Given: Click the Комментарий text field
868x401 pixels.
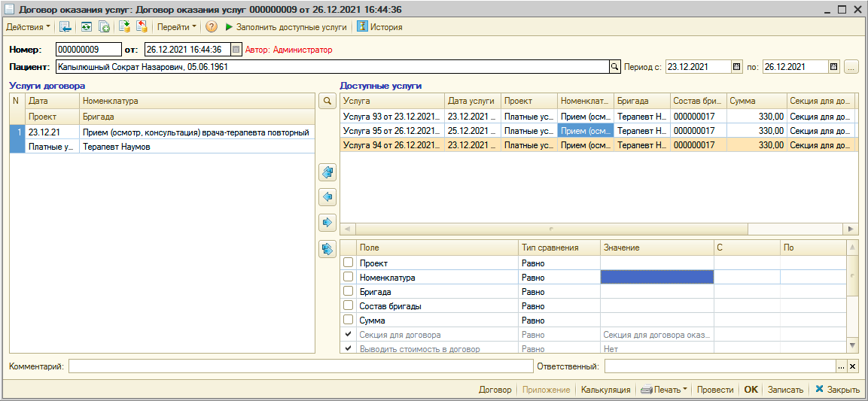Looking at the screenshot, I should [300, 366].
